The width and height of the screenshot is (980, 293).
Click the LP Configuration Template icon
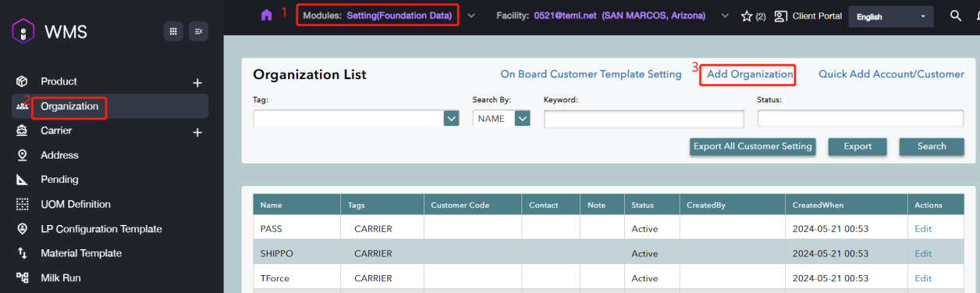click(22, 229)
